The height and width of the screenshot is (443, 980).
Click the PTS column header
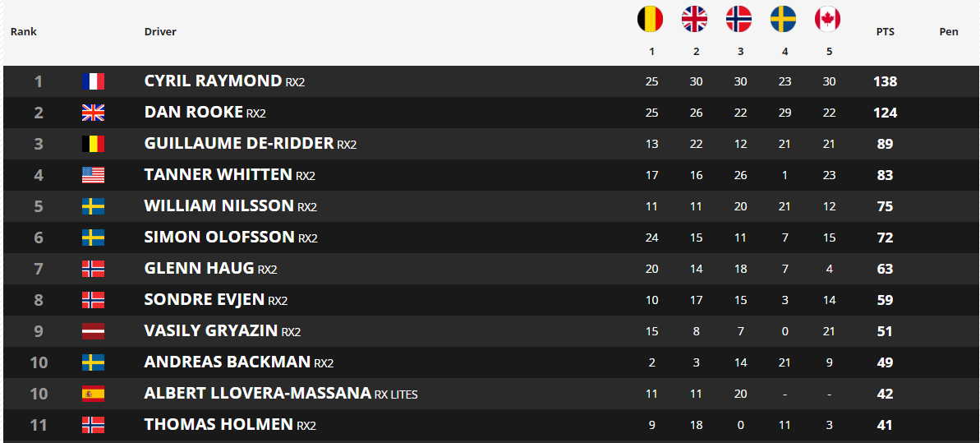click(x=885, y=32)
